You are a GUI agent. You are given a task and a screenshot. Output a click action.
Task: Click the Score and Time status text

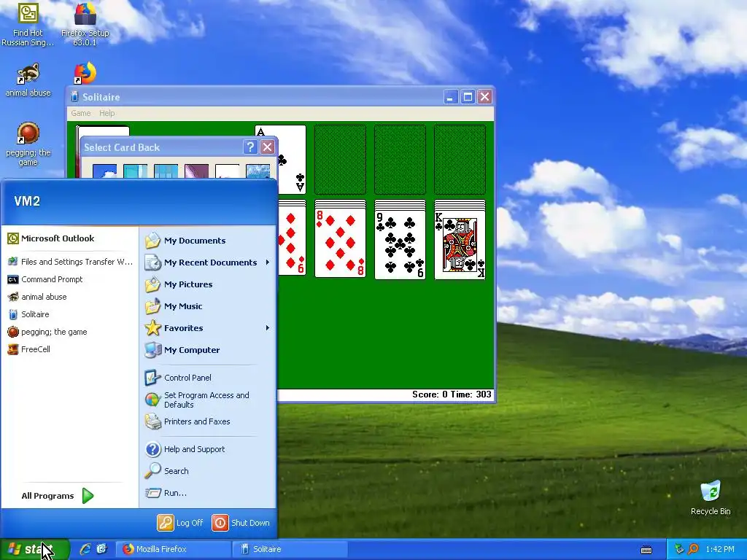click(x=451, y=394)
